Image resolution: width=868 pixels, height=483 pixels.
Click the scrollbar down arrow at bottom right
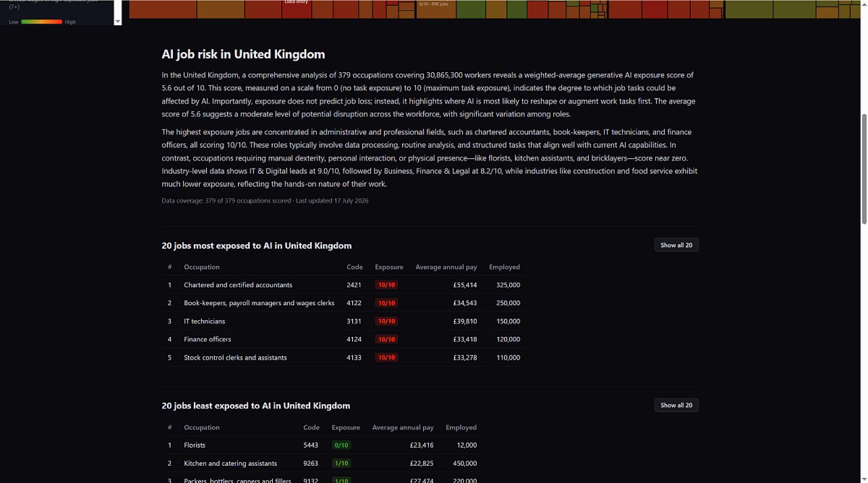pos(864,479)
